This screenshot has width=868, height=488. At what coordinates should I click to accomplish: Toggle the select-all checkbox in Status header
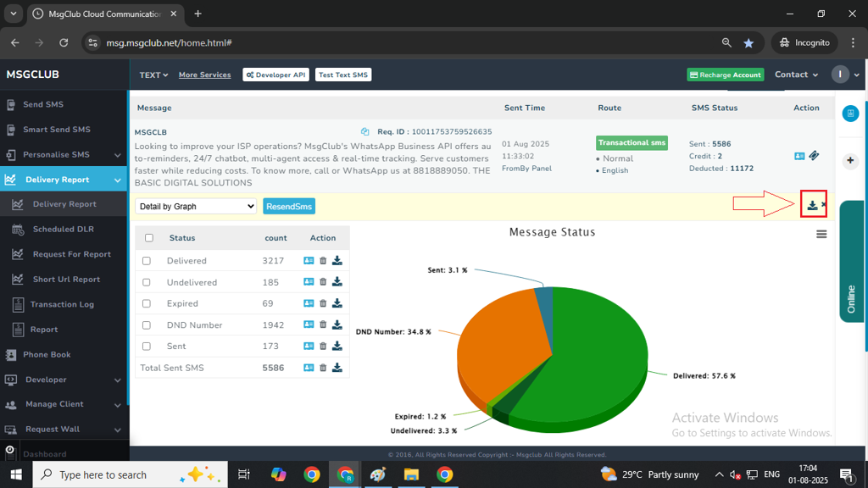tap(149, 238)
